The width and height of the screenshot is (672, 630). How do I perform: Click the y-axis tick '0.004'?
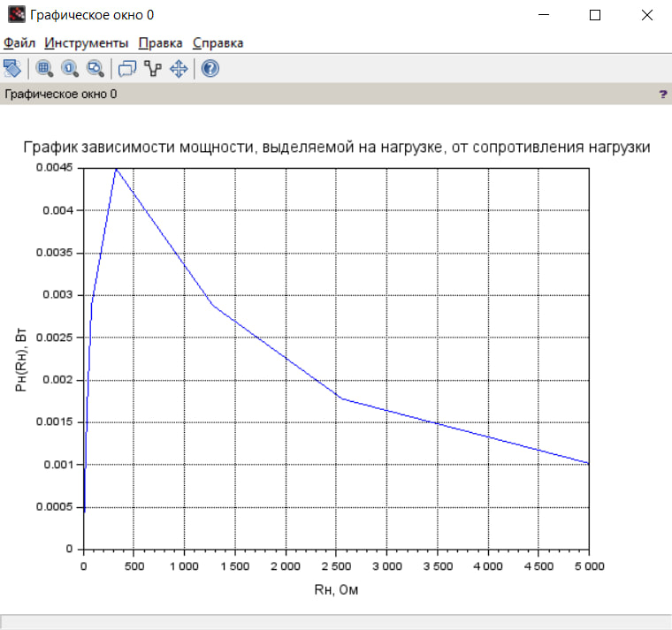pos(57,210)
